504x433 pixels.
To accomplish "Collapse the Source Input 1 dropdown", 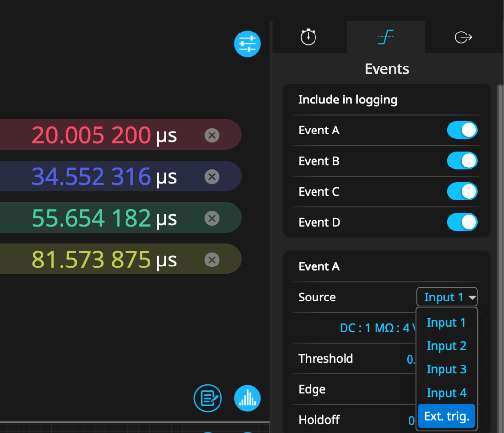I will (447, 297).
